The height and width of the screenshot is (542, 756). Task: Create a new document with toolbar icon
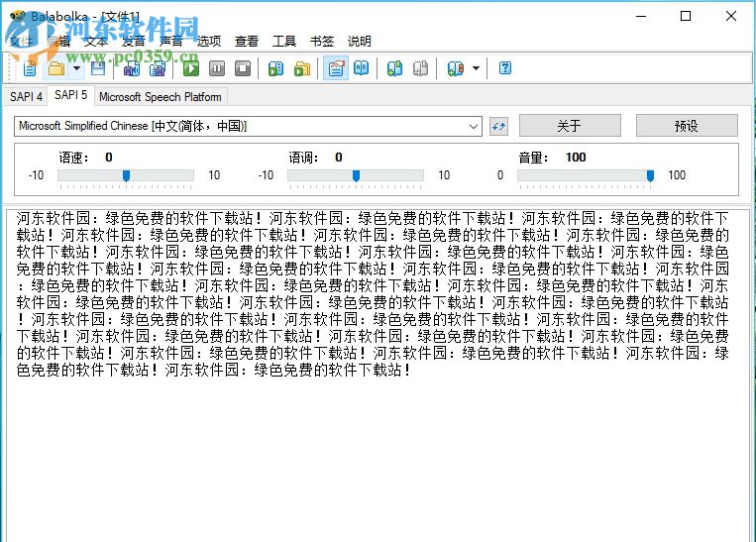pyautogui.click(x=30, y=68)
